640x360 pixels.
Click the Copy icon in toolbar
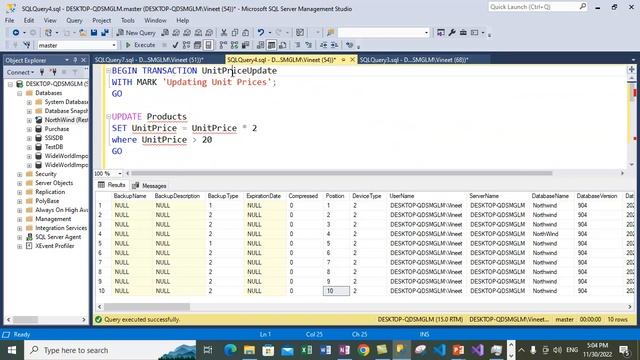[235, 33]
